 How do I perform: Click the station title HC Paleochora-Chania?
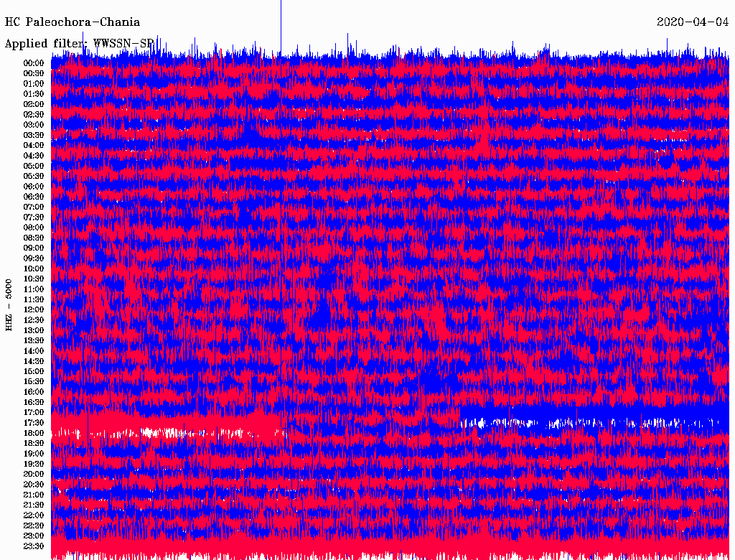[72, 22]
